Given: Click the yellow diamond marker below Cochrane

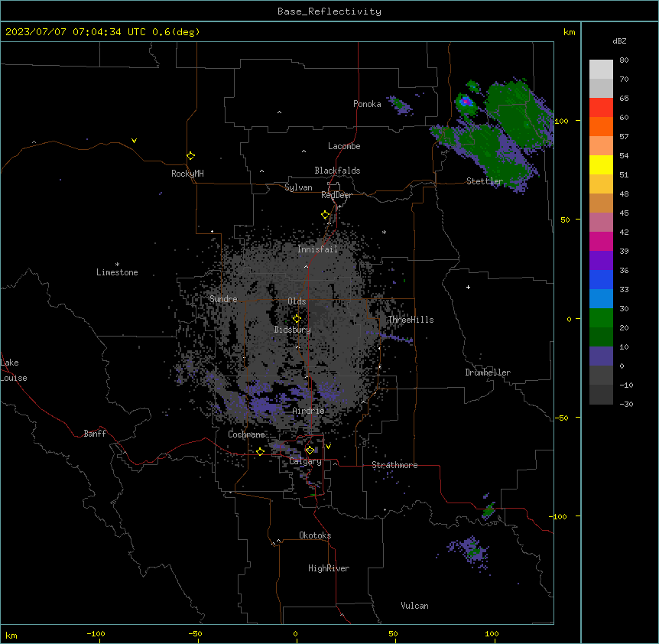Looking at the screenshot, I should (260, 451).
